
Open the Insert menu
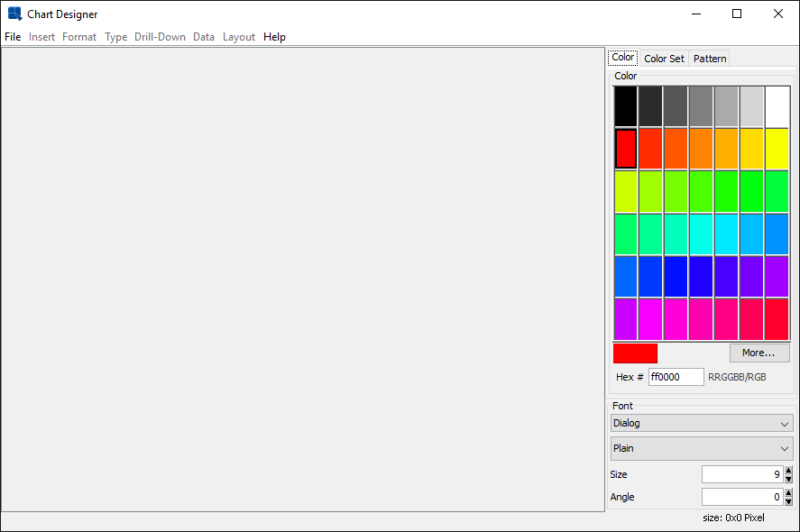click(41, 37)
